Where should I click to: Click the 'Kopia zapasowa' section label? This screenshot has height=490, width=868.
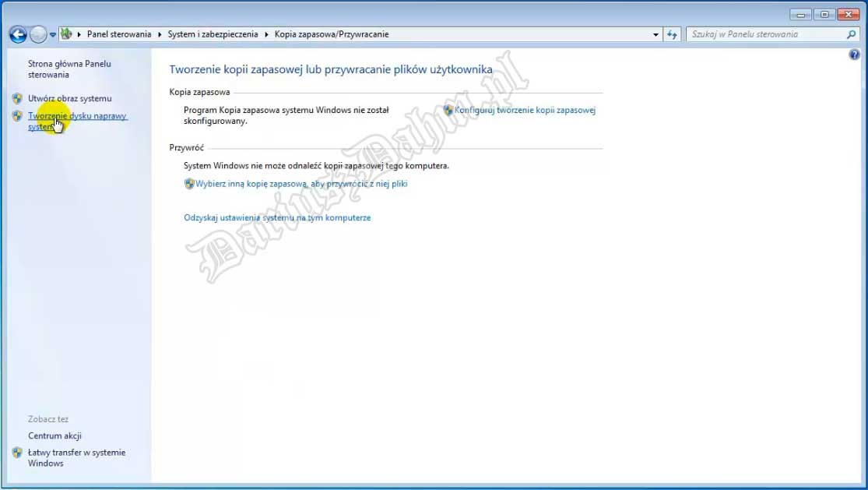click(x=199, y=93)
